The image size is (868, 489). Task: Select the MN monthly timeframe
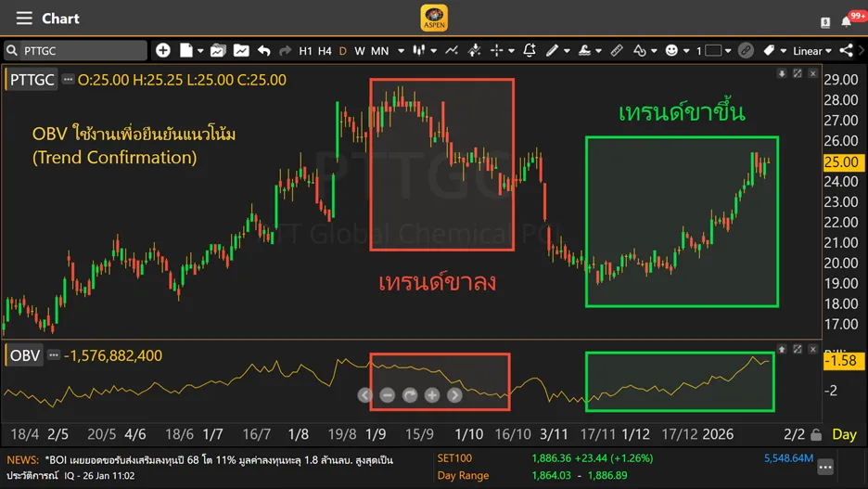coord(380,51)
